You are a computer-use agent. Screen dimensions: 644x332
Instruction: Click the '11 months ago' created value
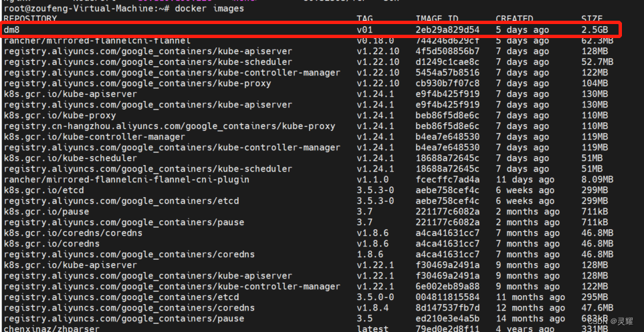(530, 297)
